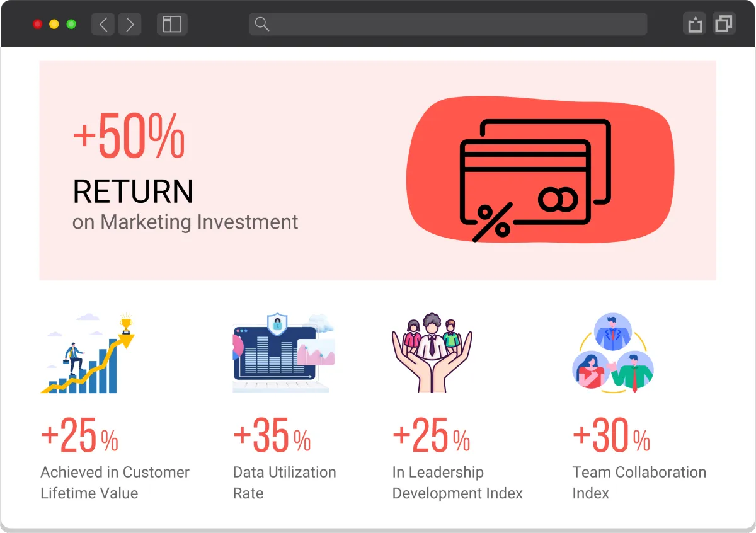Click the 'Team Collaboration Index' label

click(x=639, y=483)
